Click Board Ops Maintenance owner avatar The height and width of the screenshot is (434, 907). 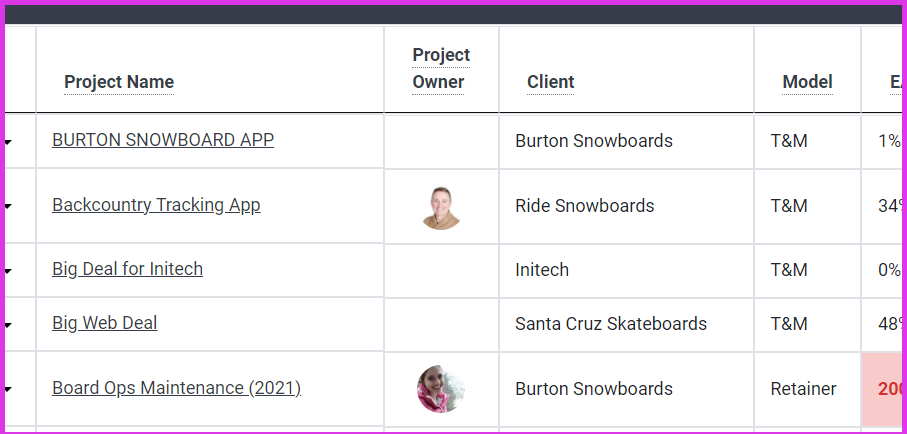[441, 389]
